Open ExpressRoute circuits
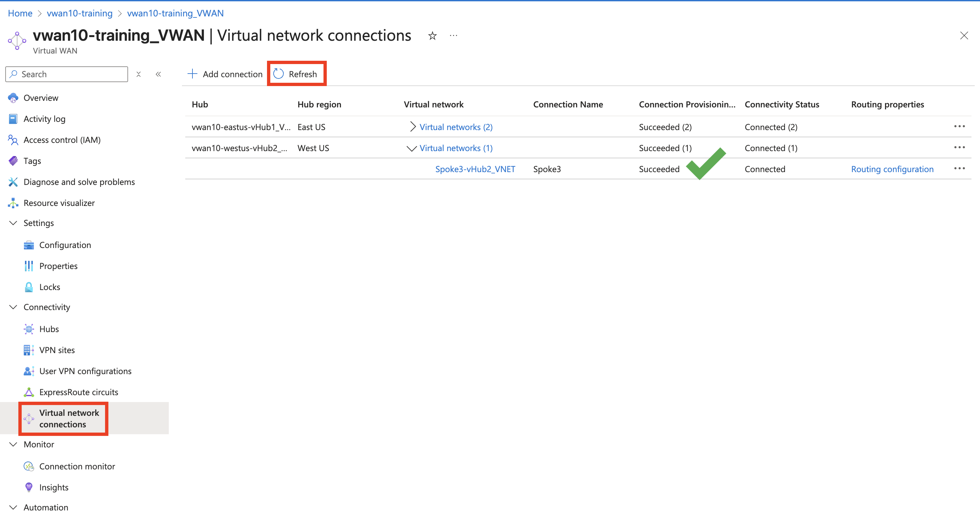Screen dimensions: 980x517 coord(78,392)
